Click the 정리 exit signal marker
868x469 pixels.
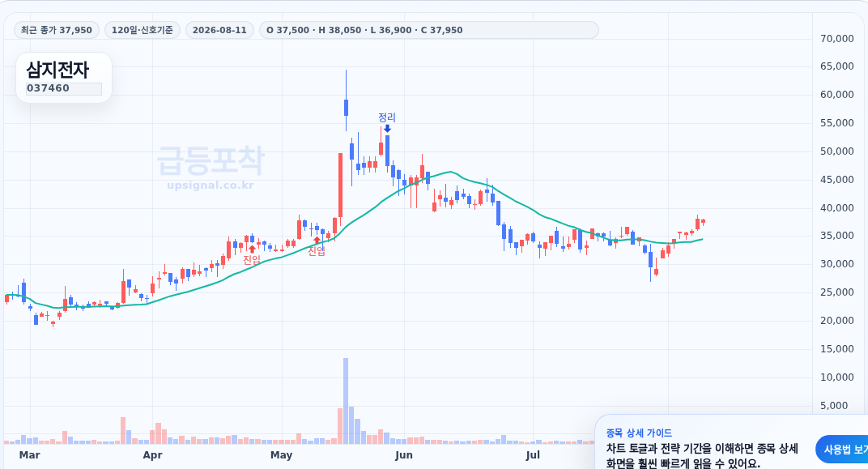[387, 122]
